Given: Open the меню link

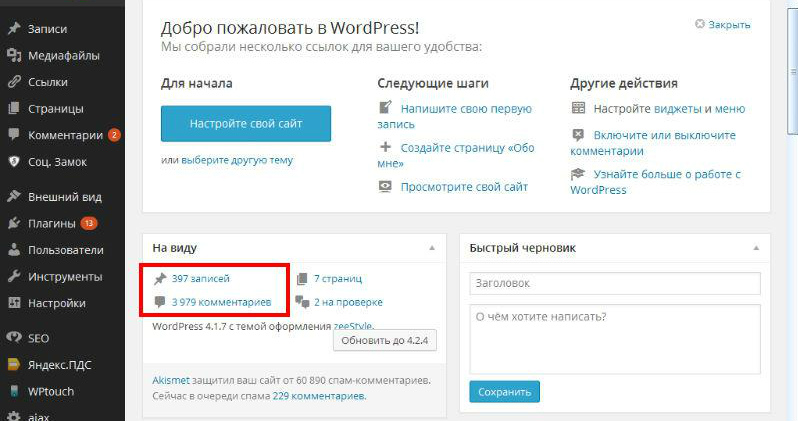Looking at the screenshot, I should tap(730, 108).
